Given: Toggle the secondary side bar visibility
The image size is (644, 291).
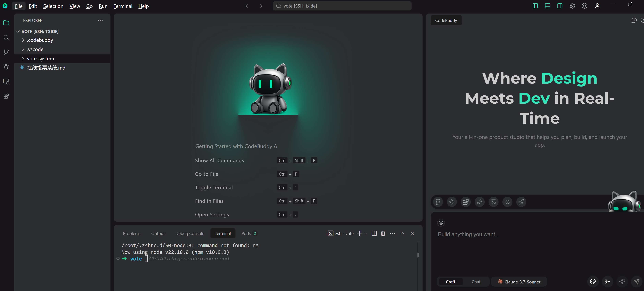Looking at the screenshot, I should coord(560,6).
